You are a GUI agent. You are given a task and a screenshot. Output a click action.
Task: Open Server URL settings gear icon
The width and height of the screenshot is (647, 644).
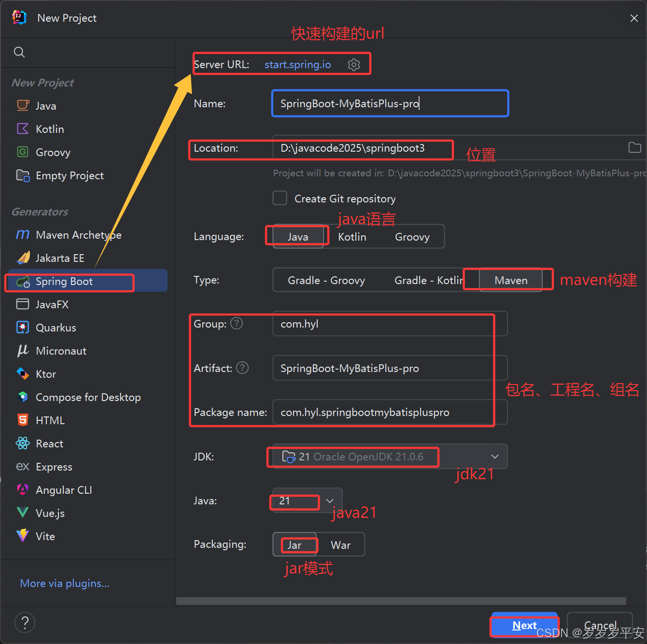point(354,65)
